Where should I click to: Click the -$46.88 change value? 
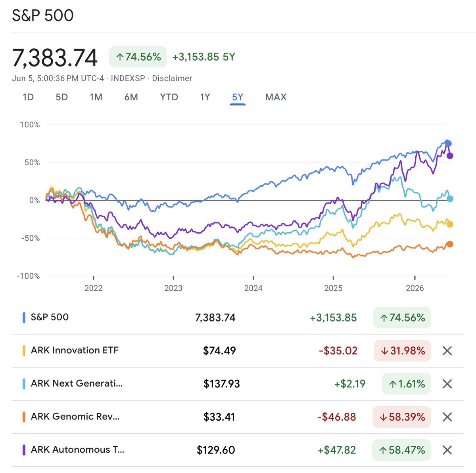click(x=336, y=417)
